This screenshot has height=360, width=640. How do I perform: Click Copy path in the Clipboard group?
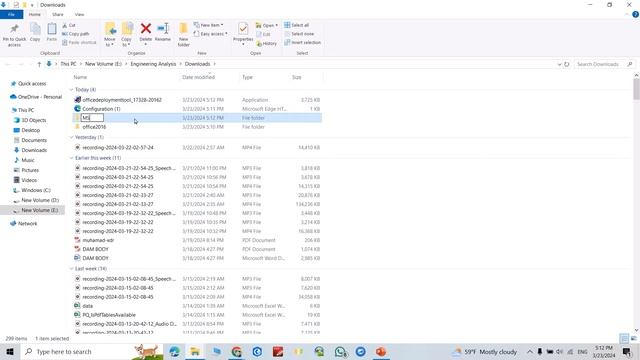(x=76, y=34)
